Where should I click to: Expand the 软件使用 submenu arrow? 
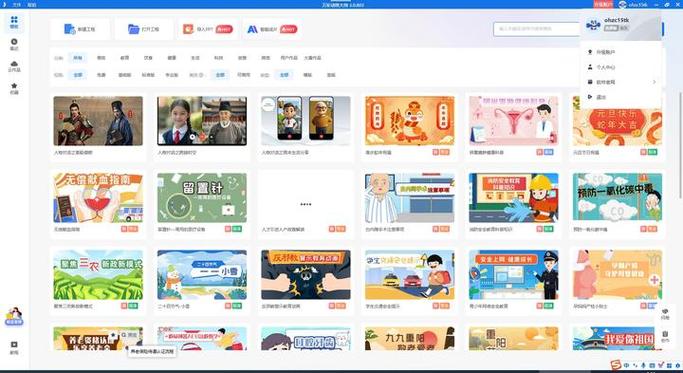pyautogui.click(x=654, y=82)
